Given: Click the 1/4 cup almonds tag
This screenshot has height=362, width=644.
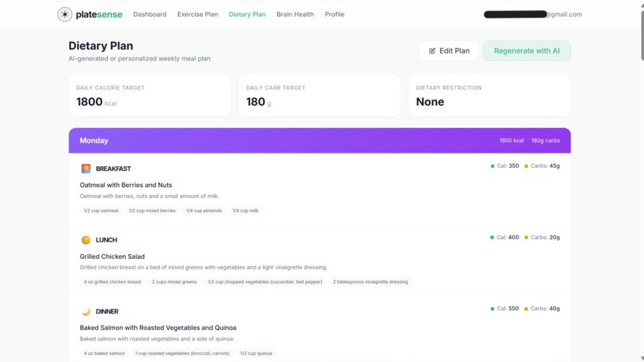Looking at the screenshot, I should 204,211.
